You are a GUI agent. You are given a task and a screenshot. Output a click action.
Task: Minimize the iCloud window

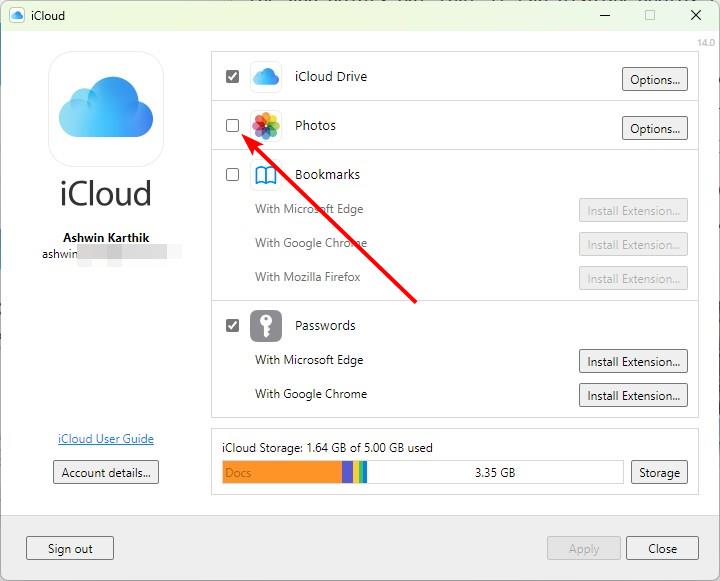click(605, 15)
